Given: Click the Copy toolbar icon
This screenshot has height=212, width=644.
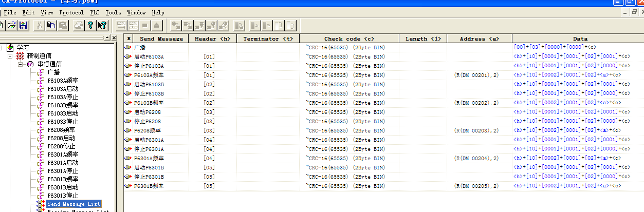Looking at the screenshot, I should coord(51,25).
